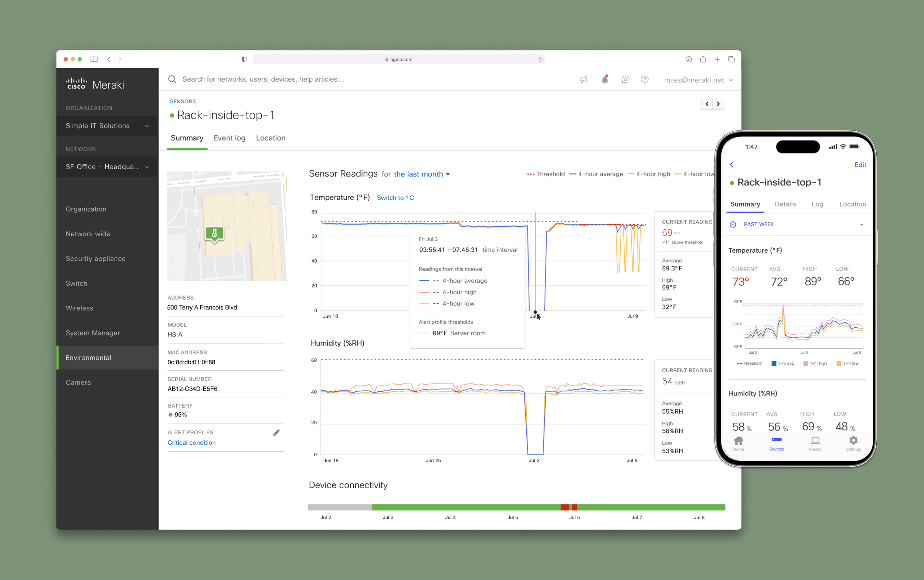Click the figma.com address bar
Viewport: 924px width, 580px height.
coord(398,60)
